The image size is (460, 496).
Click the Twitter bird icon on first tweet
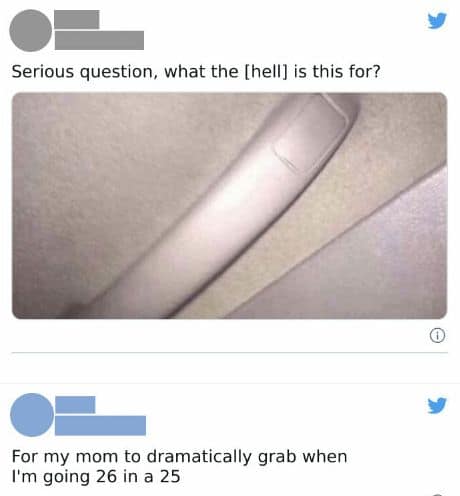437,21
